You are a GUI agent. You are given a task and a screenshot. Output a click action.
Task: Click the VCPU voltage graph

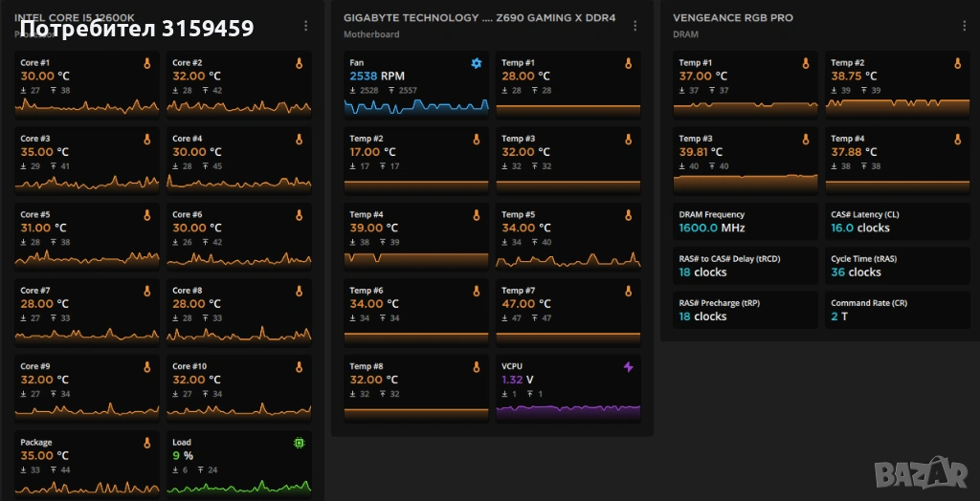coord(568,411)
